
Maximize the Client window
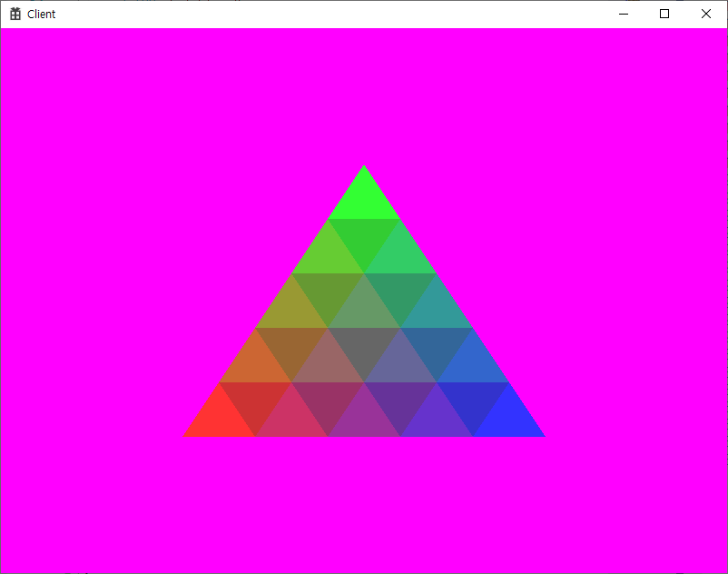[x=664, y=14]
